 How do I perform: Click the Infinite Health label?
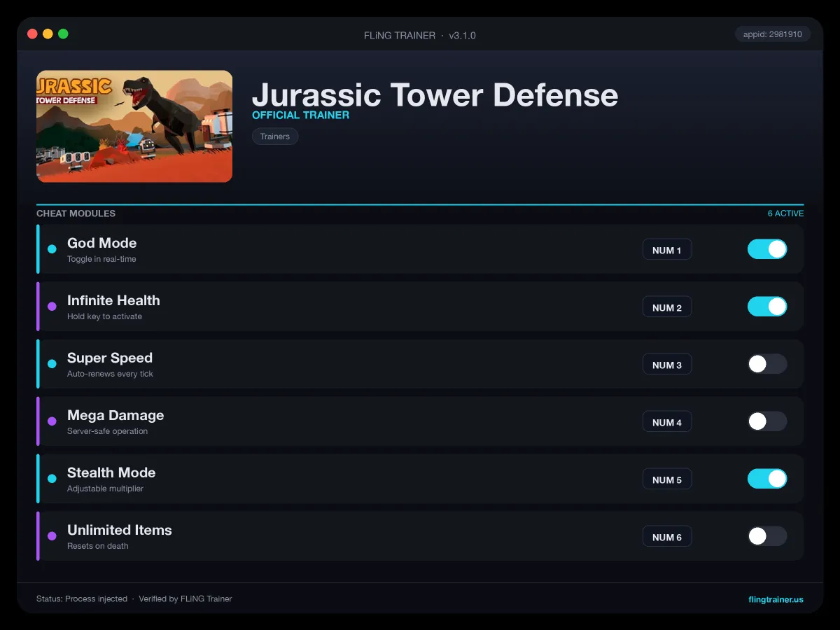click(x=113, y=300)
